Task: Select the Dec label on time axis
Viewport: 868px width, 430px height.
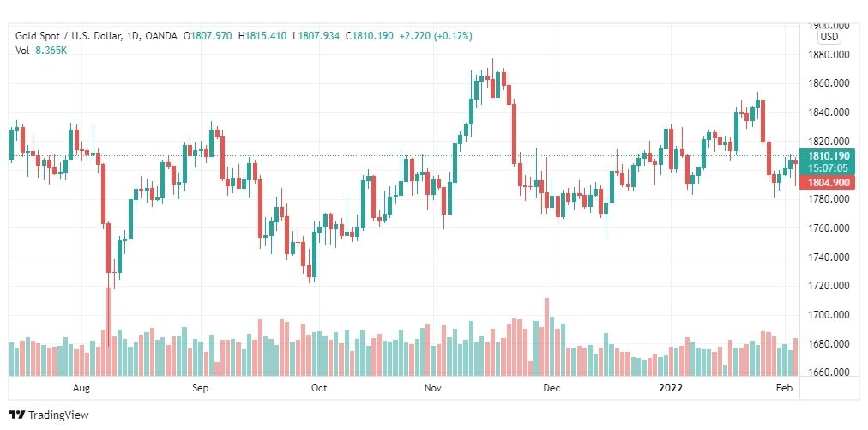Action: (552, 388)
